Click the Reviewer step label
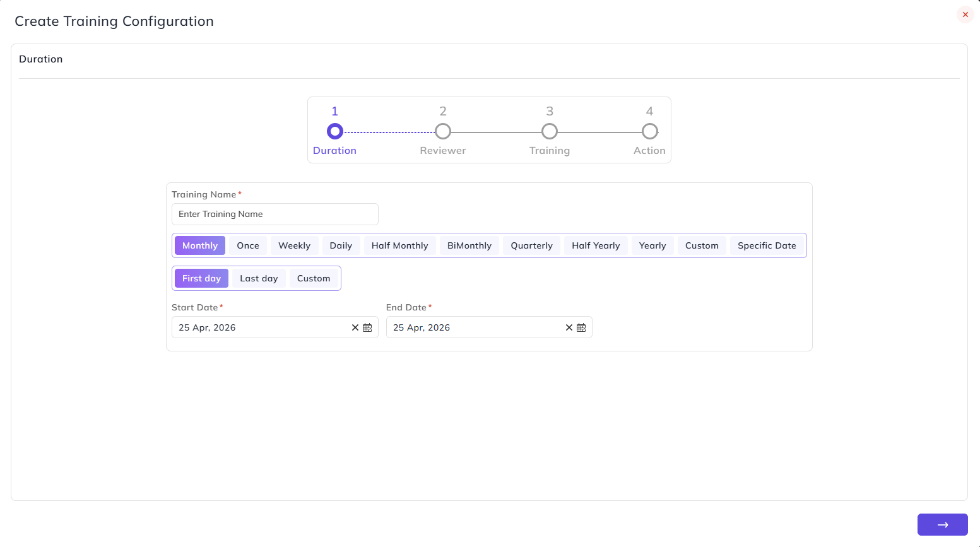This screenshot has width=980, height=547. tap(443, 150)
